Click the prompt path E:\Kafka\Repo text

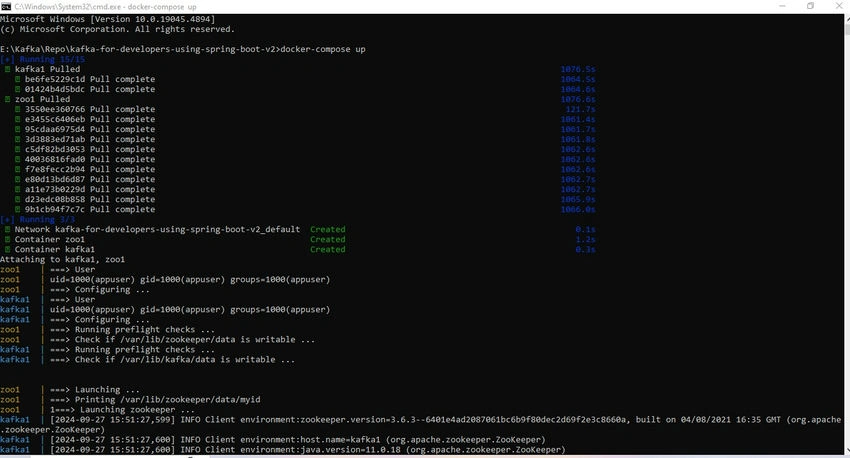140,49
